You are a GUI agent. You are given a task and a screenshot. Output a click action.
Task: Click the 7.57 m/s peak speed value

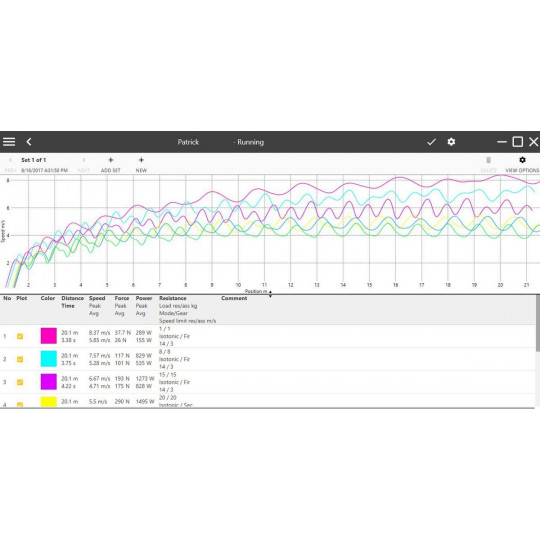coord(99,356)
